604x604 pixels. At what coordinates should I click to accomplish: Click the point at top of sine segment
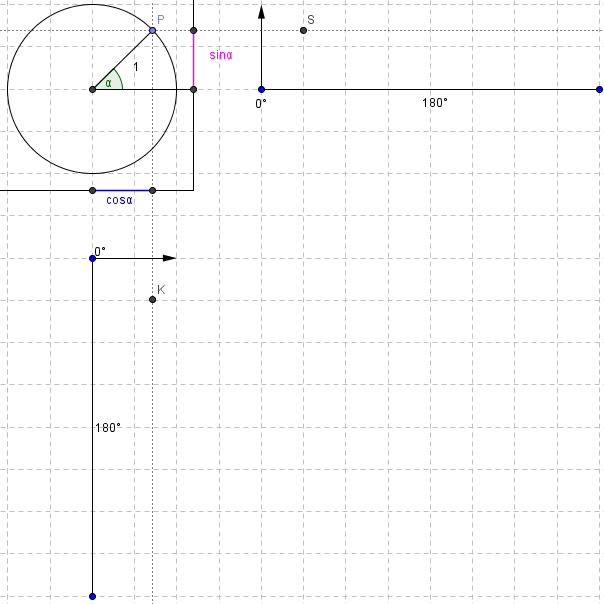point(193,31)
